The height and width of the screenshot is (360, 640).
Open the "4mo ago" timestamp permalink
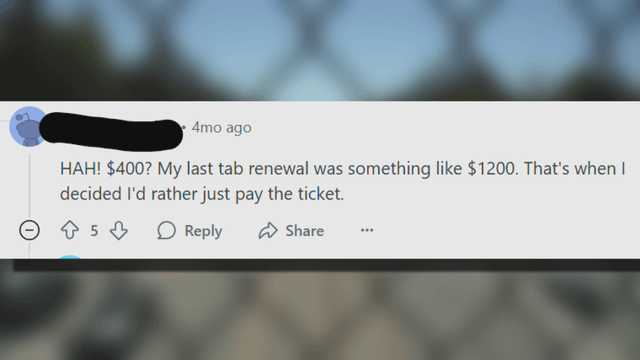pyautogui.click(x=222, y=127)
